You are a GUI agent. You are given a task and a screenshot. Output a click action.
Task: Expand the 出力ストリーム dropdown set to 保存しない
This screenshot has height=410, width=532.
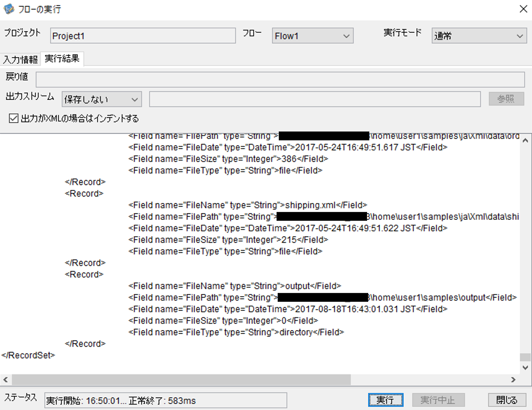[x=102, y=99]
